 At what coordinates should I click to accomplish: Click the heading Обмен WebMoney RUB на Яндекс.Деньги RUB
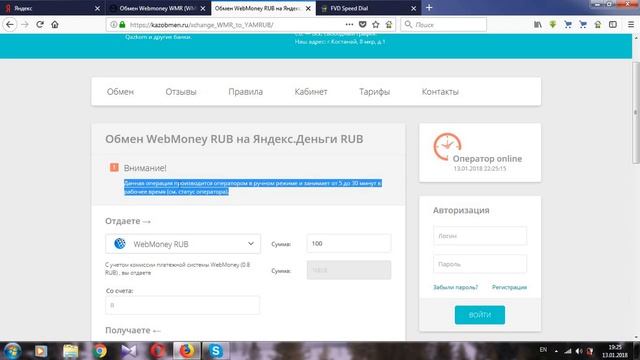point(234,139)
